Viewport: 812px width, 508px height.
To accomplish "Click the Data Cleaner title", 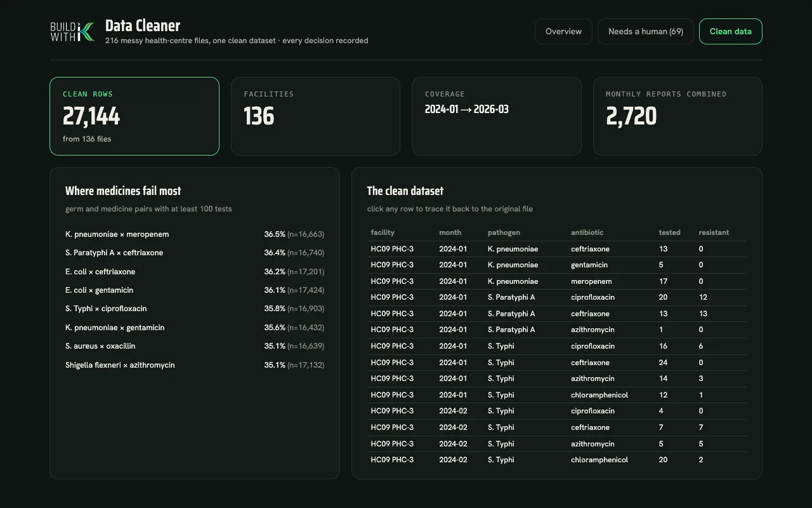I will (143, 26).
